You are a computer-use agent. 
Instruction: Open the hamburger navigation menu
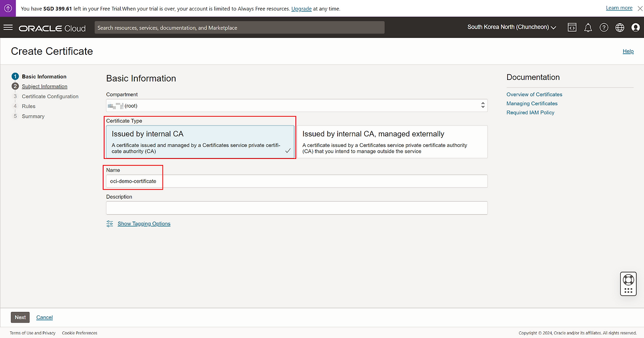(8, 27)
